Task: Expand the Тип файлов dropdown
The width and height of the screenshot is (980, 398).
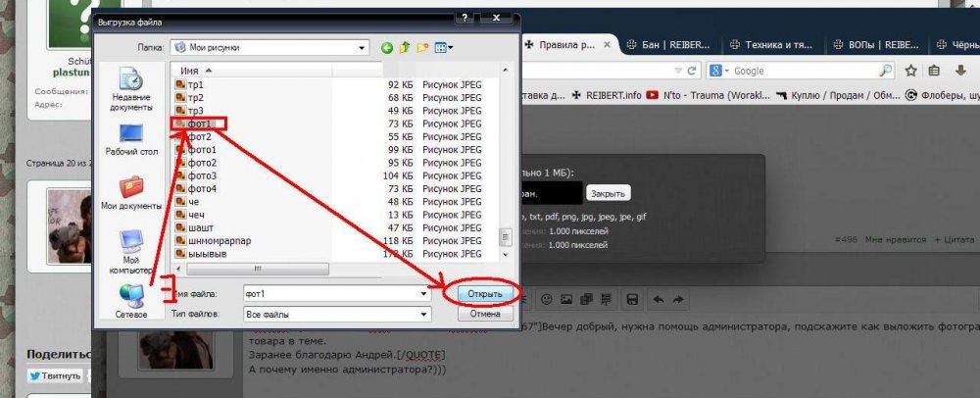Action: [425, 315]
